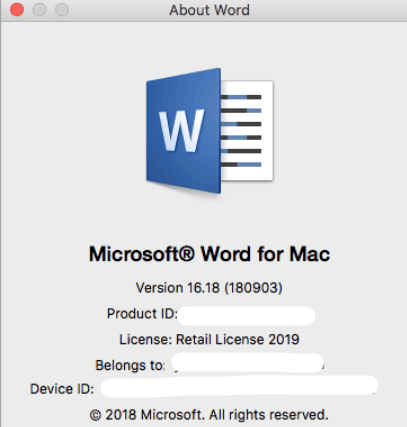The height and width of the screenshot is (427, 407).
Task: Click the © 2018 Microsoft copyright line
Action: coord(209,415)
